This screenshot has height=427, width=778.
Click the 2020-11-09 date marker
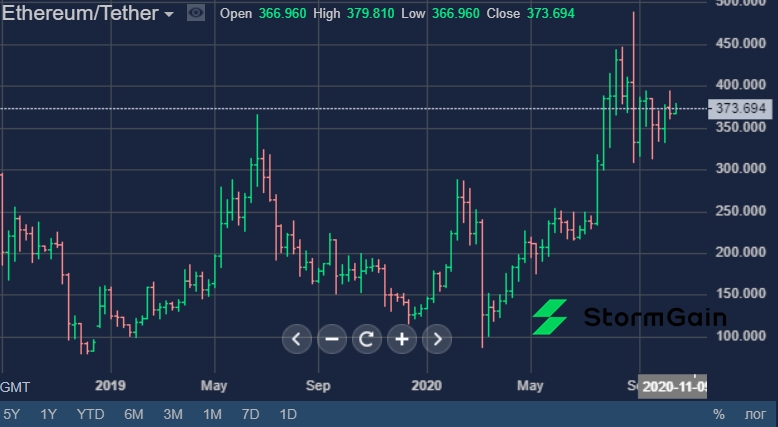pyautogui.click(x=672, y=386)
